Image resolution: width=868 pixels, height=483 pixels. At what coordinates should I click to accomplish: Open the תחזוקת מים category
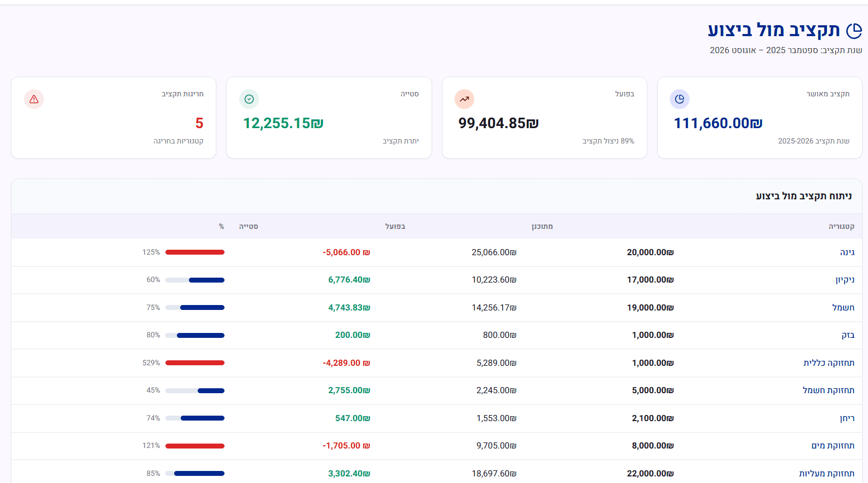point(833,446)
